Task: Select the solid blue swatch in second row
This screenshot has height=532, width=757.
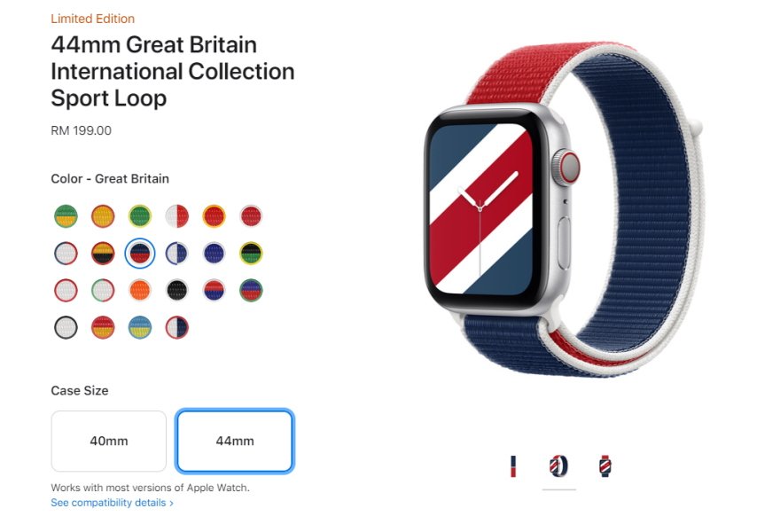Action: click(214, 254)
